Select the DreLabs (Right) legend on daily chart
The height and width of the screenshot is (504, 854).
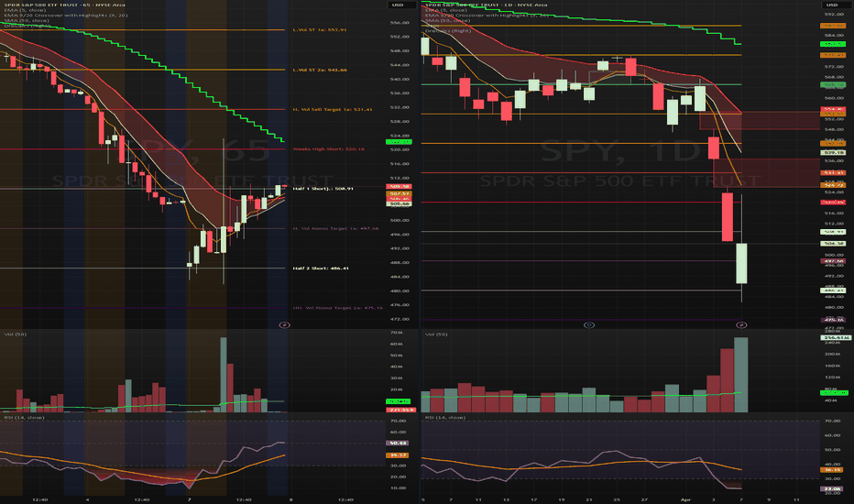448,31
